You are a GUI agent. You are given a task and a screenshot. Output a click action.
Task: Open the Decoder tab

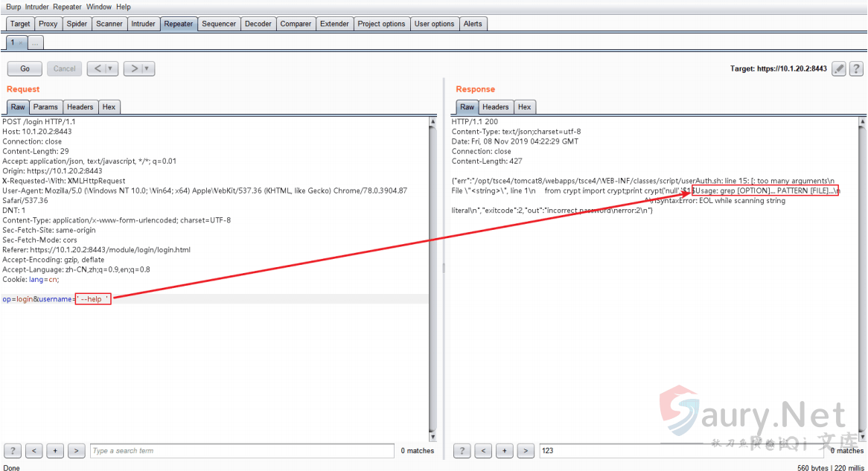coord(258,24)
